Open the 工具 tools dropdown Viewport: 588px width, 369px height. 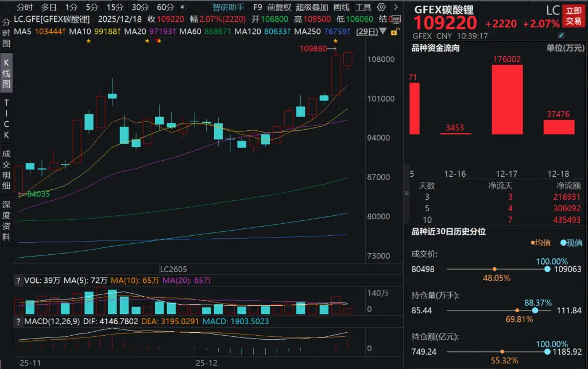362,7
